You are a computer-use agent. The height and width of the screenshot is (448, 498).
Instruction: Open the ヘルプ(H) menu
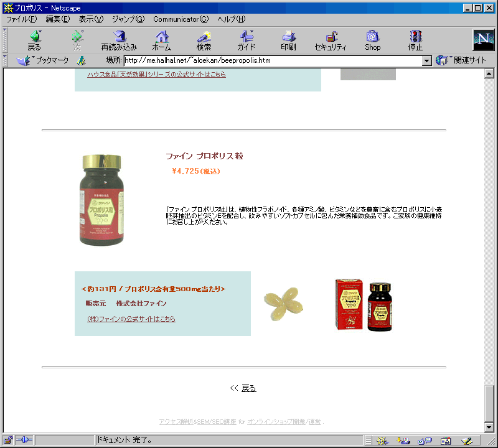[232, 19]
